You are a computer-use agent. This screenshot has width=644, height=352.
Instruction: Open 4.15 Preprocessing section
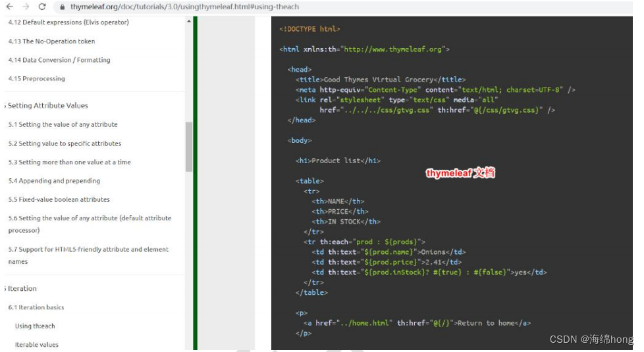click(37, 78)
